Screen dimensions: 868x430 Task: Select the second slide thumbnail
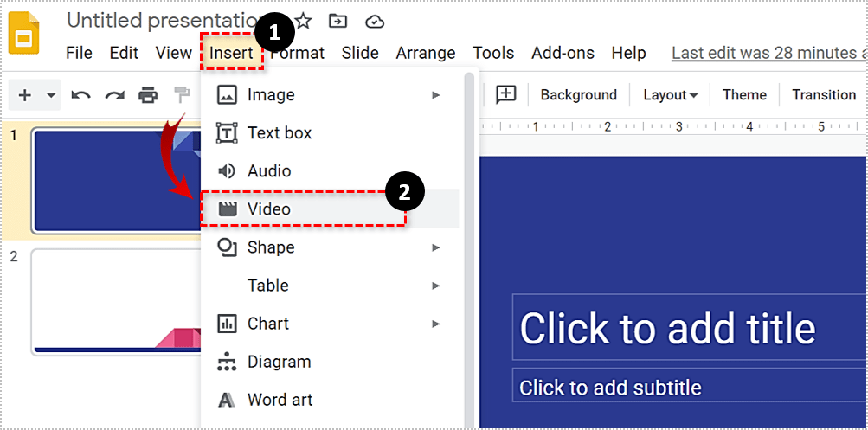[x=117, y=301]
